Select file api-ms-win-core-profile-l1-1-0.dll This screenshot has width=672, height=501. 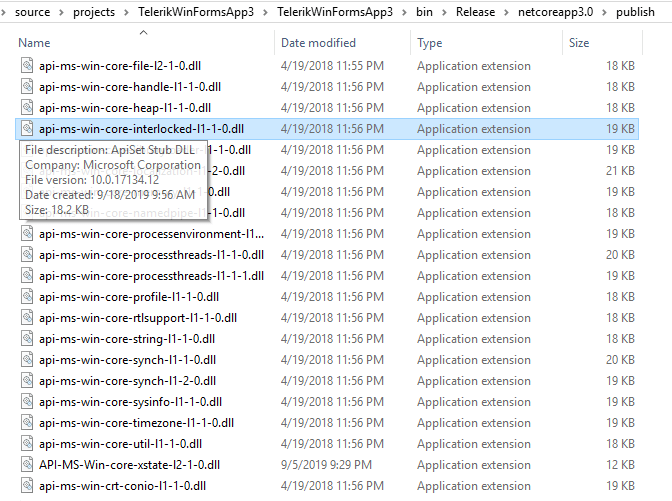point(129,297)
